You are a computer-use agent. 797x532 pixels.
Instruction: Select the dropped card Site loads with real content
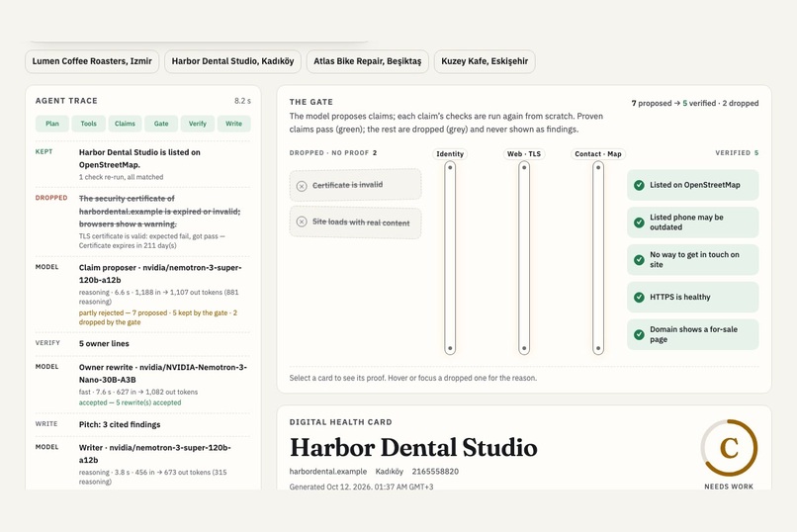click(x=355, y=222)
